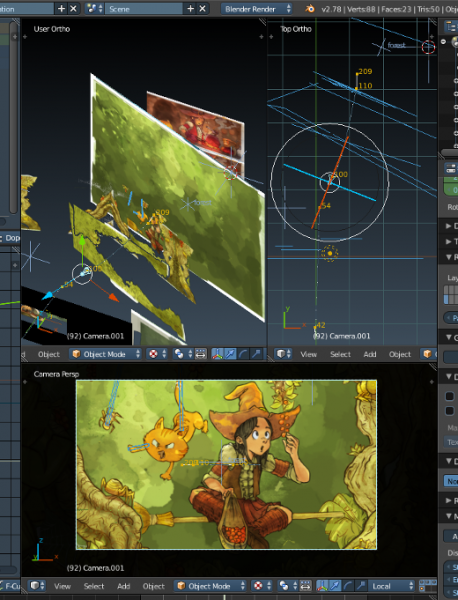Image resolution: width=458 pixels, height=600 pixels.
Task: Open Add menu in Top Ortho header
Action: click(370, 354)
